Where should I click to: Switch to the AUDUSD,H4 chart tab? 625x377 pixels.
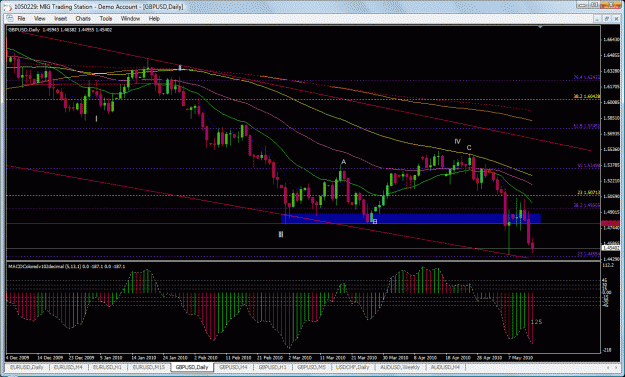click(x=445, y=367)
